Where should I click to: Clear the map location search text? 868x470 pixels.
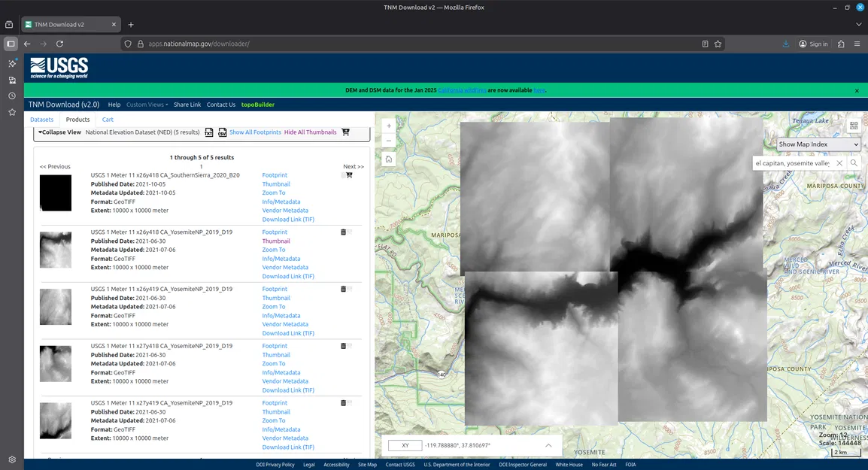coord(839,163)
